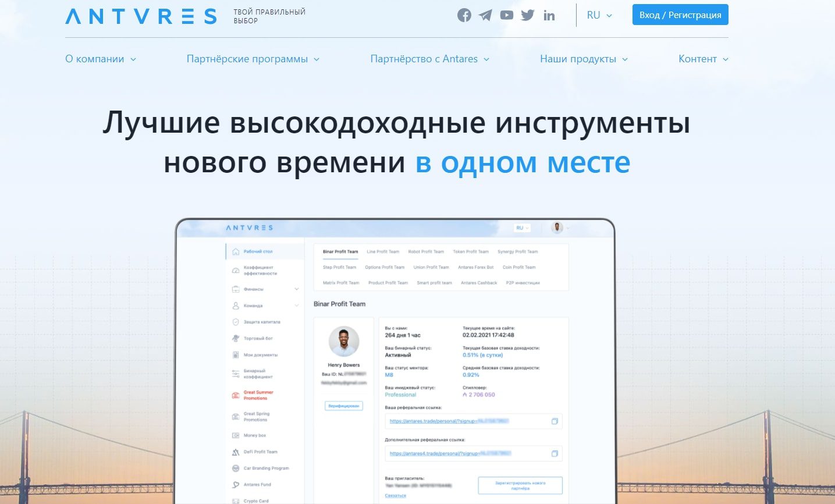
Task: Expand the Контент menu
Action: point(703,59)
